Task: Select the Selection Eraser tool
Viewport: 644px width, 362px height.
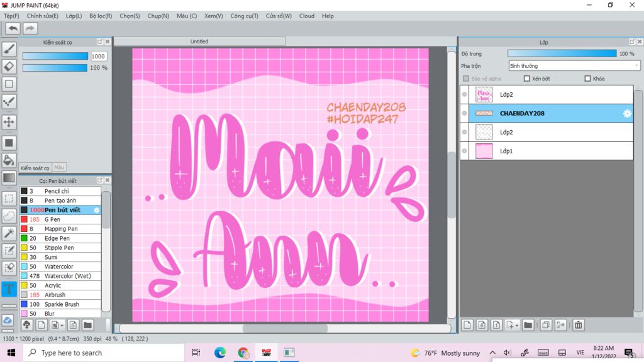Action: pyautogui.click(x=9, y=268)
